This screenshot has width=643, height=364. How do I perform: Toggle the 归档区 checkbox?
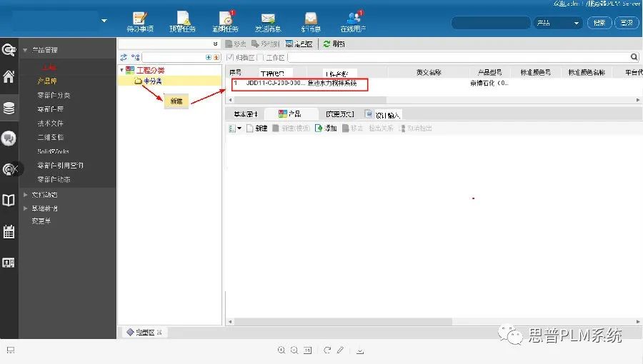pos(230,57)
